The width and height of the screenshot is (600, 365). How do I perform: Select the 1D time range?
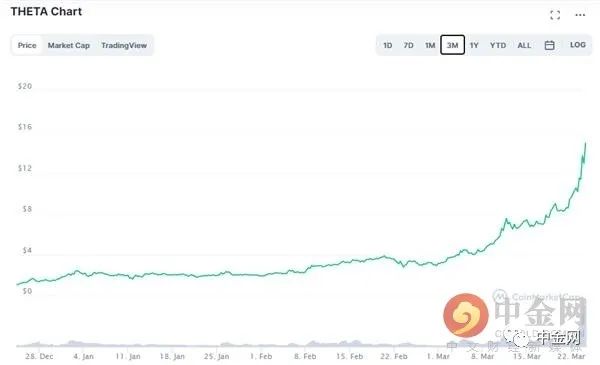tap(388, 45)
